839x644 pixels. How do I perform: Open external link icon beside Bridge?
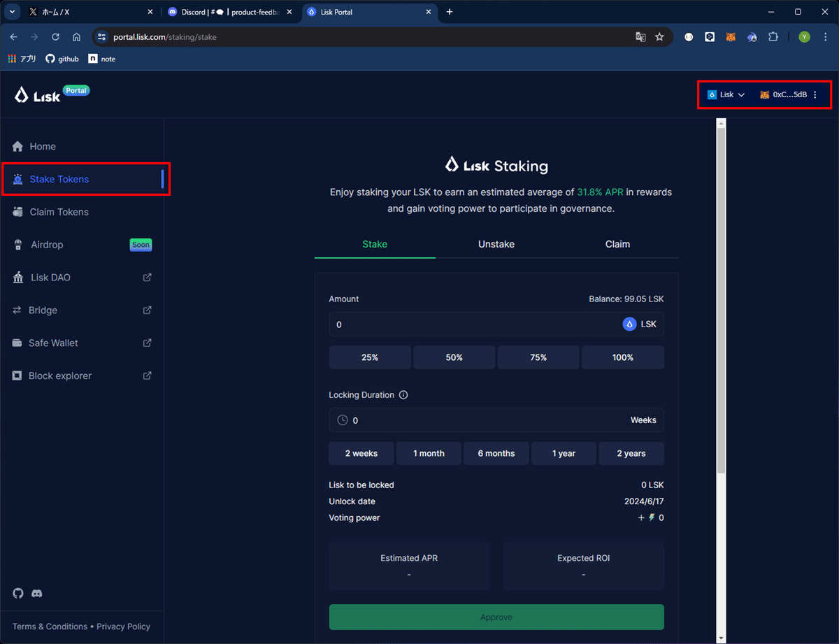148,310
